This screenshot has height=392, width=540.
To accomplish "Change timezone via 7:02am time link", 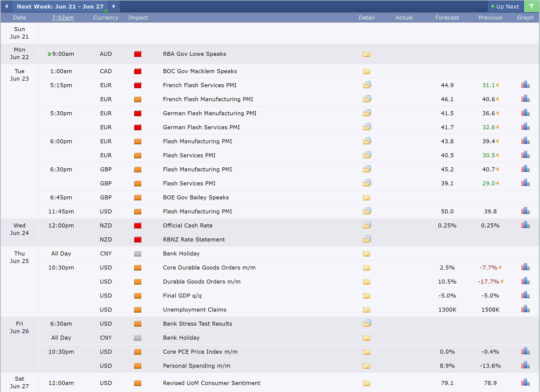I will pyautogui.click(x=63, y=18).
